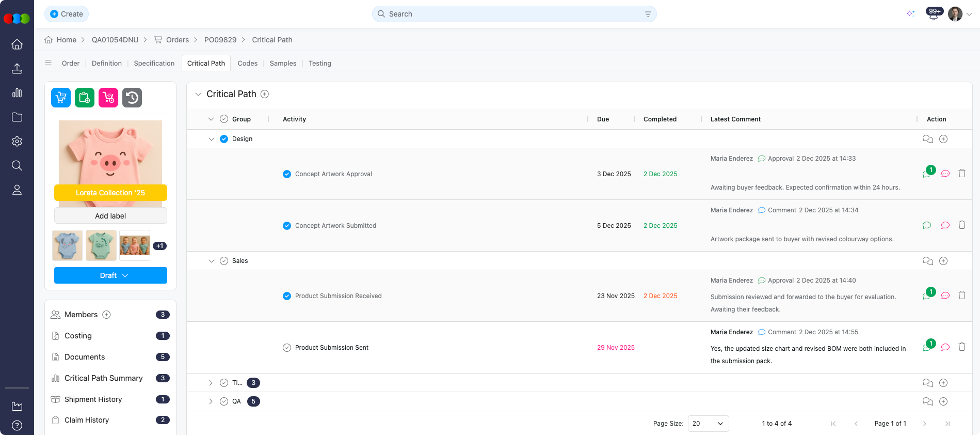Open pink comment icon for Product Submission Sent
The width and height of the screenshot is (980, 435).
[945, 347]
